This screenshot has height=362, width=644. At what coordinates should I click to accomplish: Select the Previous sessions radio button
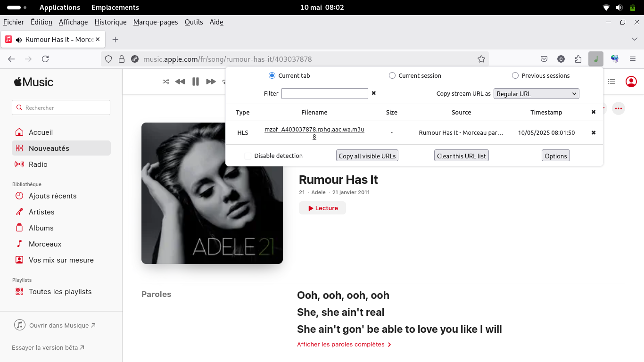pyautogui.click(x=515, y=75)
